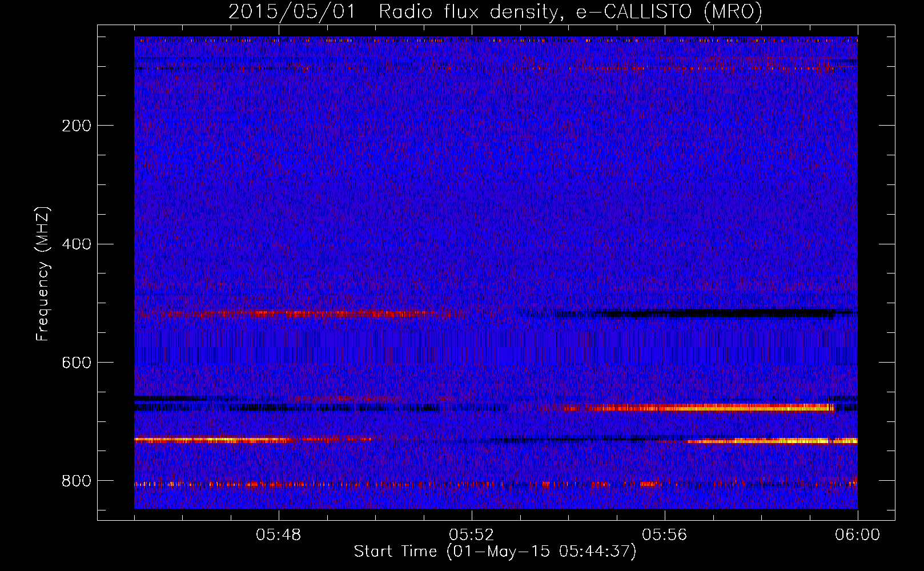Click the 800 frequency tick label
The height and width of the screenshot is (571, 924).
77,481
